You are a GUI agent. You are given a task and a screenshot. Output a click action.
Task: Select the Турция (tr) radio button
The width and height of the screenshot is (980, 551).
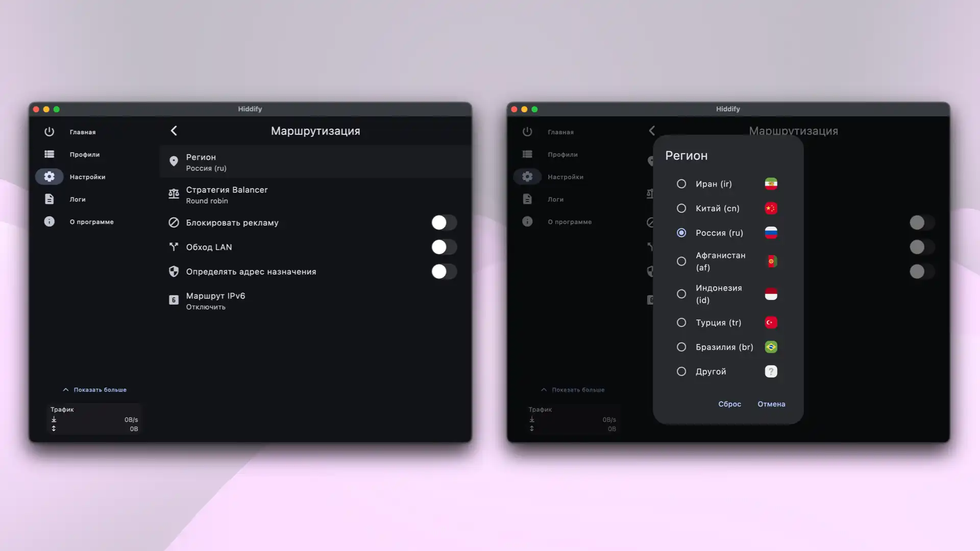point(681,322)
